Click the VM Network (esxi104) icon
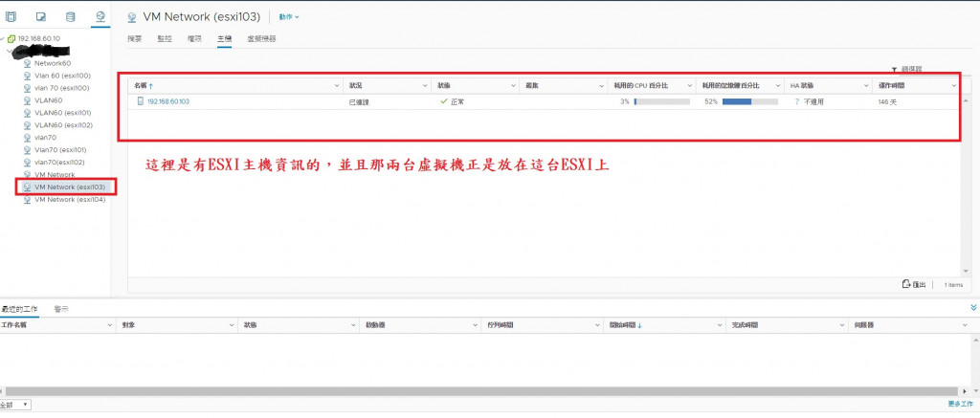Image resolution: width=980 pixels, height=418 pixels. pyautogui.click(x=27, y=199)
